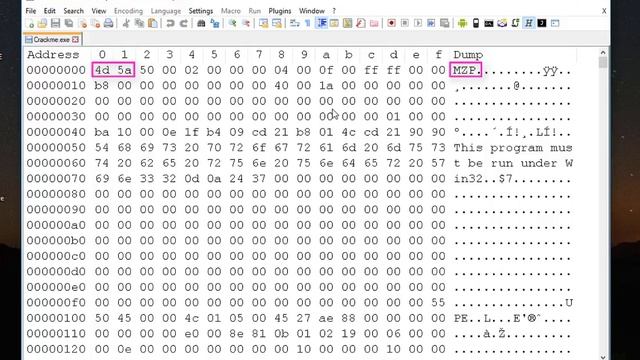This screenshot has height=360, width=640.
Task: Open the Settings menu
Action: pos(200,11)
